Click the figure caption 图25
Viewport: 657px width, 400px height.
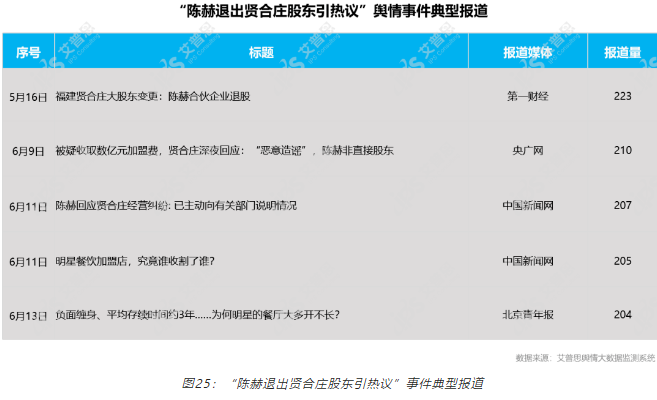(x=333, y=383)
